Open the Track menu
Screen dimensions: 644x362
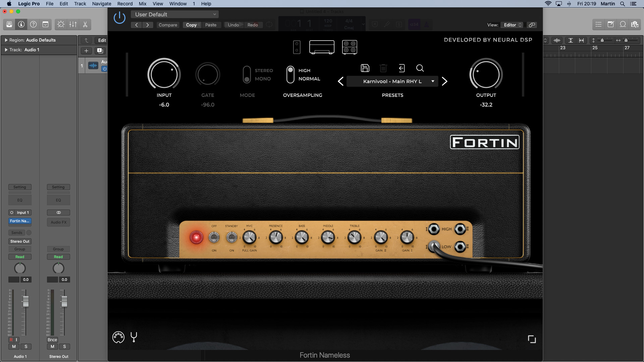[x=80, y=4]
